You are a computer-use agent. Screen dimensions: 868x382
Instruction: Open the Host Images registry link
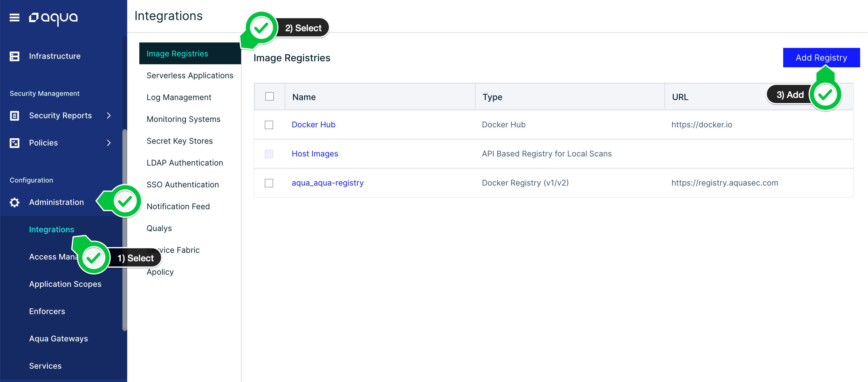click(315, 154)
